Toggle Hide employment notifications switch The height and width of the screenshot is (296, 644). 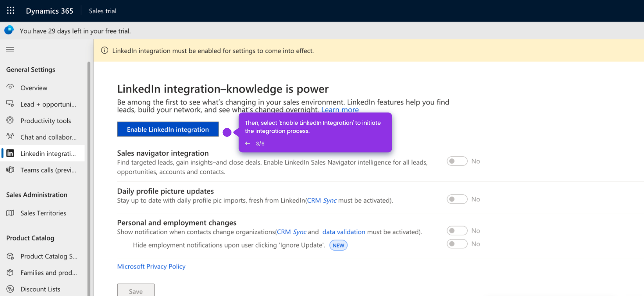coord(457,244)
